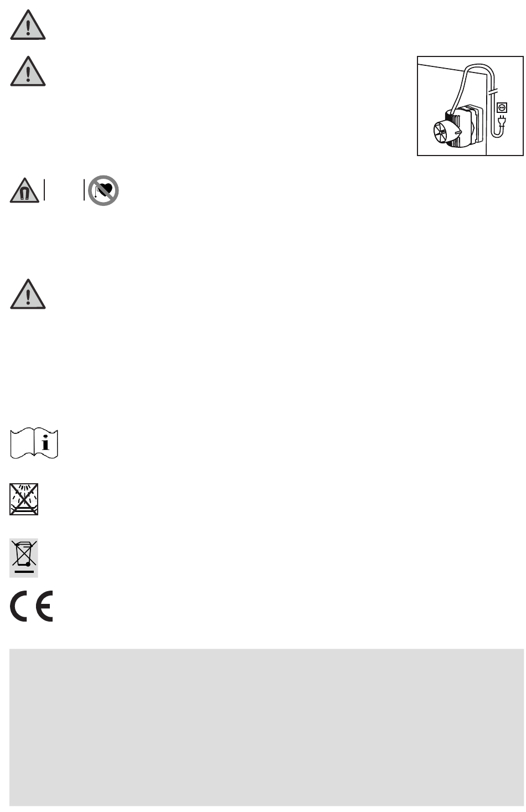The height and width of the screenshot is (812, 526).
Task: Click the vertical divider left of pacemaker sign
Action: point(84,190)
